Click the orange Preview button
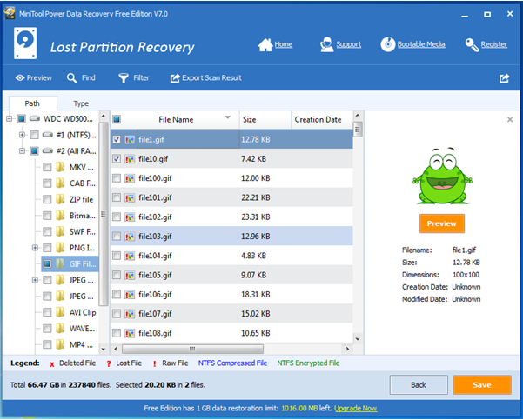 pyautogui.click(x=442, y=223)
